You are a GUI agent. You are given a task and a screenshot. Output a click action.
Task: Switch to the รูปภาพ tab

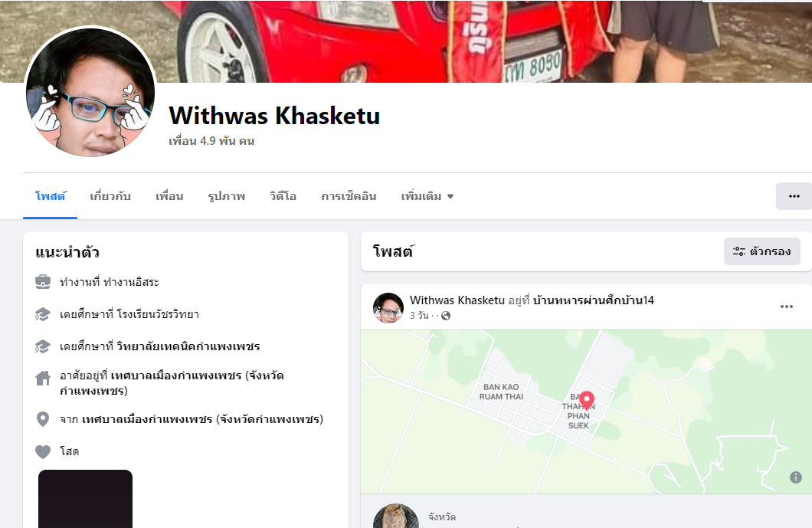(226, 196)
